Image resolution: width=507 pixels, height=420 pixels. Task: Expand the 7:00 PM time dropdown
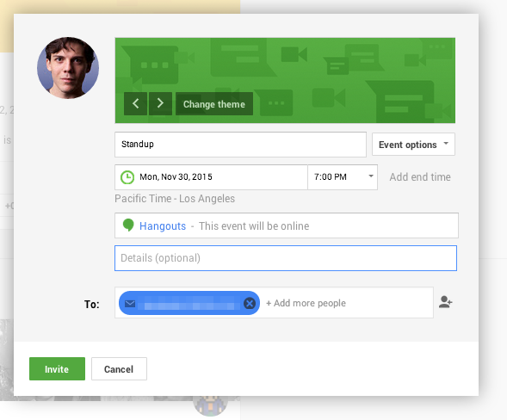pyautogui.click(x=343, y=177)
